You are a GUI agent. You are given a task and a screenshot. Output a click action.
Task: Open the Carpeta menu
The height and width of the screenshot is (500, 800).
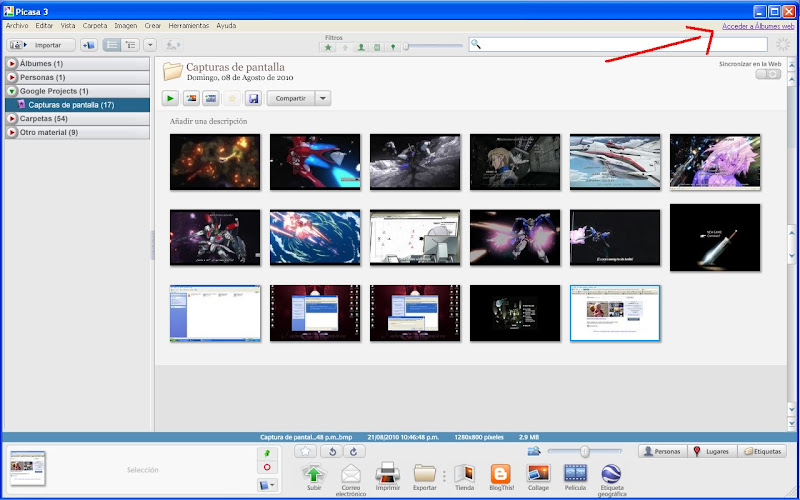[x=95, y=26]
